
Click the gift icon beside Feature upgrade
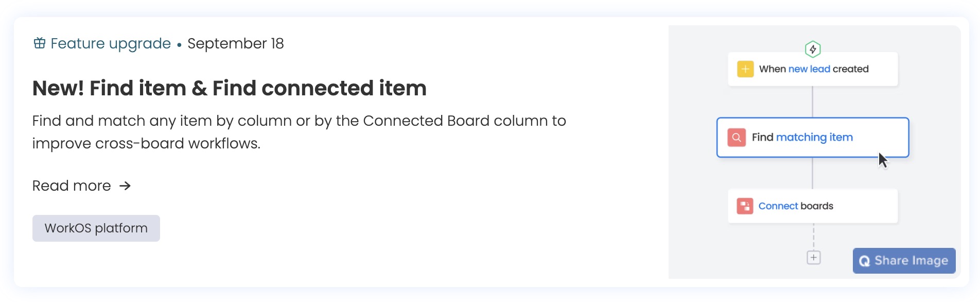coord(39,43)
